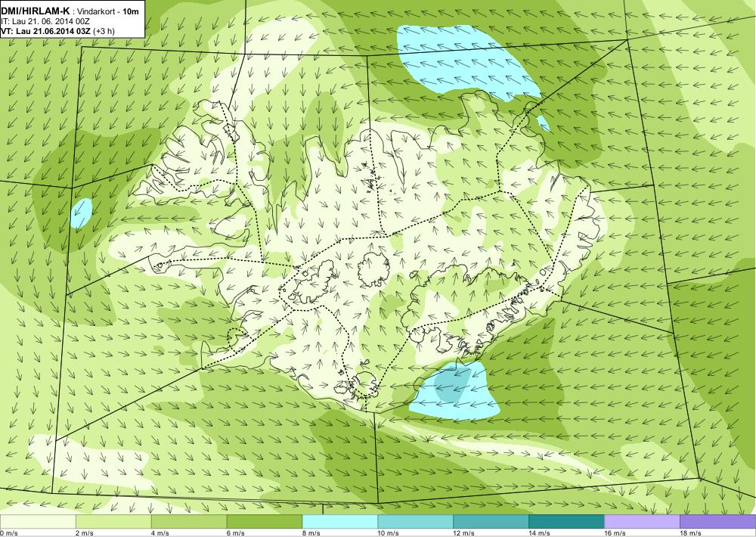
Task: Select the 2–4 m/s legend color
Action: tap(113, 522)
